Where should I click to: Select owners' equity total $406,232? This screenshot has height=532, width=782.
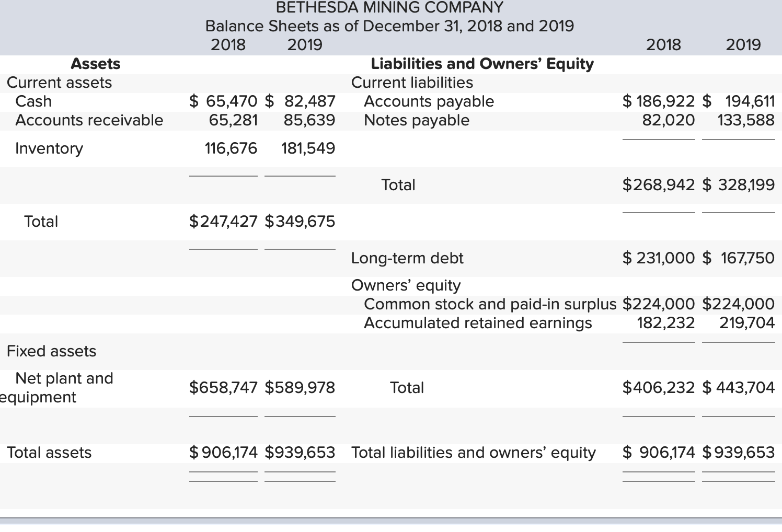point(659,388)
